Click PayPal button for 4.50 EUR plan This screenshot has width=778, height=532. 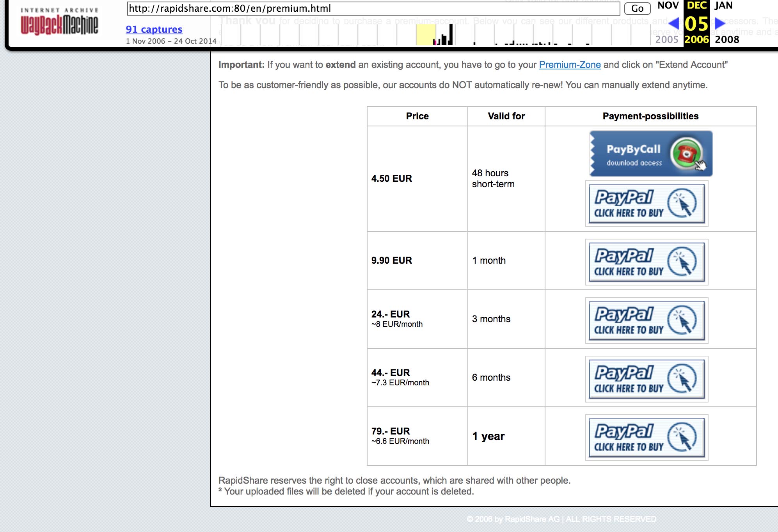pyautogui.click(x=647, y=203)
